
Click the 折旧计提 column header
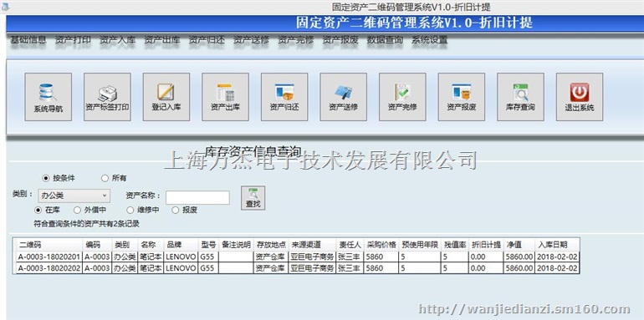(487, 245)
